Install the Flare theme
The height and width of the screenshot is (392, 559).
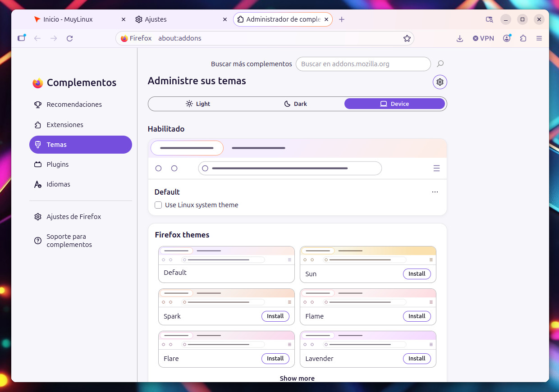[275, 359]
